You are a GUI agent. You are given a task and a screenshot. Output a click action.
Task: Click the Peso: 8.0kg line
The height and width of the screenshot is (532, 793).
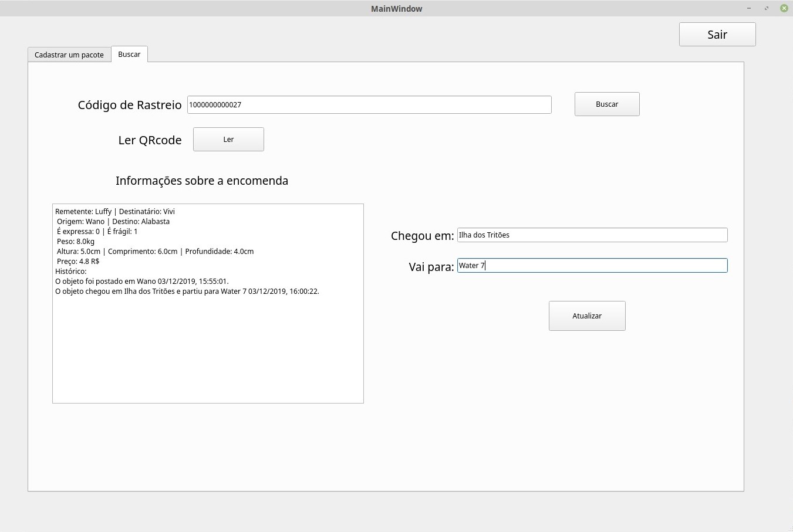coord(76,241)
